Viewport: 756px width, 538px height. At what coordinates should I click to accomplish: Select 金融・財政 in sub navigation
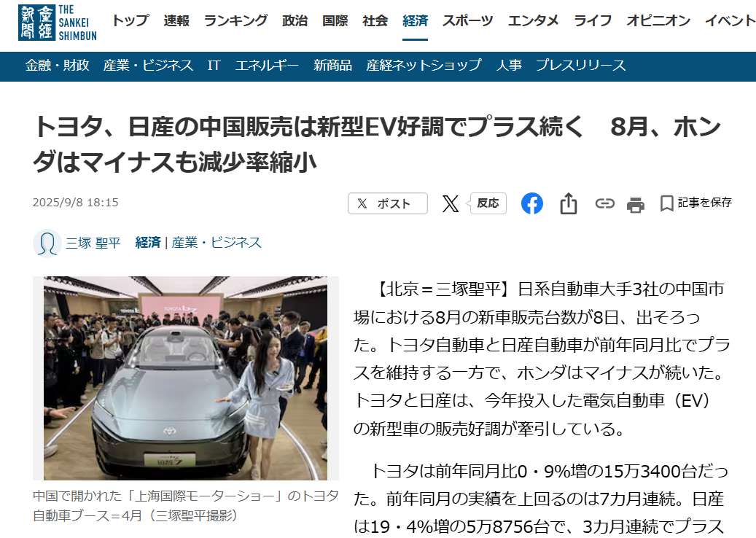[58, 65]
